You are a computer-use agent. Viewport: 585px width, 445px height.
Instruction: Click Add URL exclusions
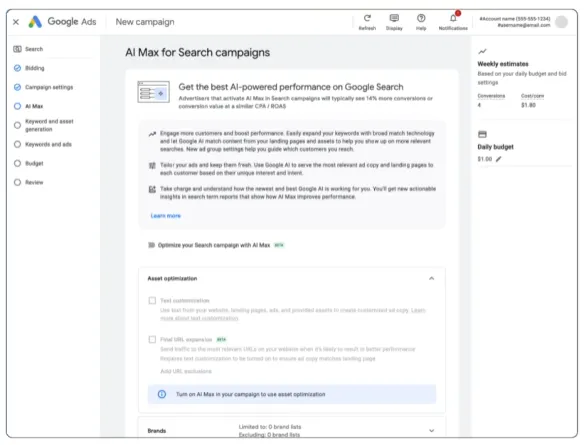pyautogui.click(x=186, y=371)
